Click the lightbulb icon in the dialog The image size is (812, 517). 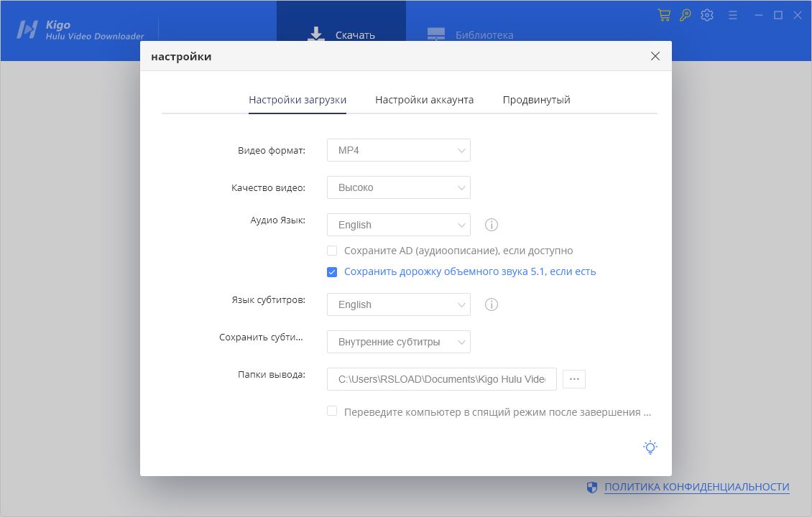click(650, 447)
